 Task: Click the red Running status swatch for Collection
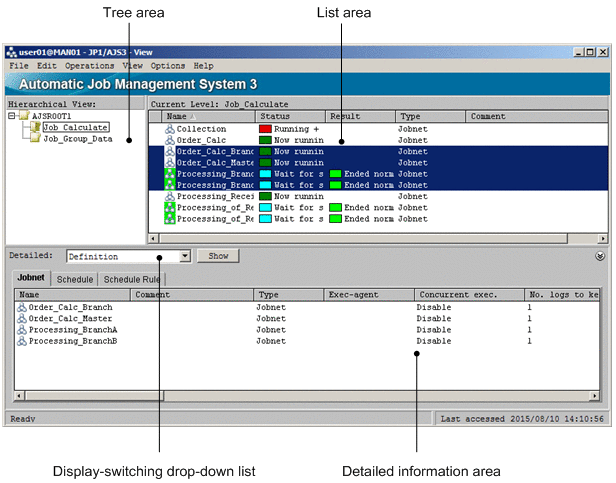click(x=265, y=130)
